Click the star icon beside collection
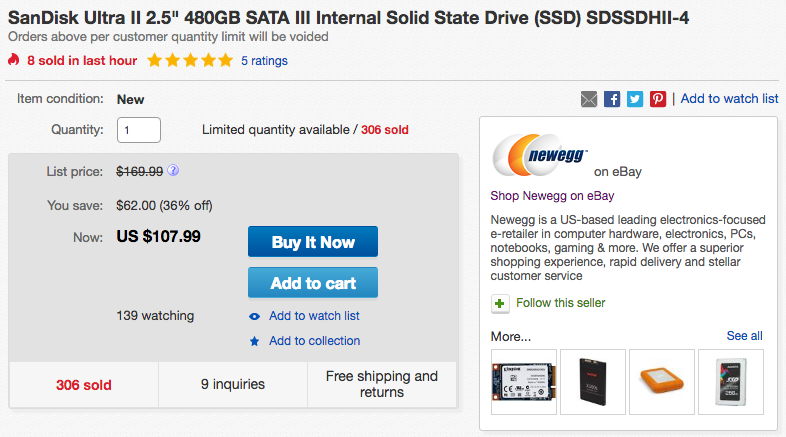786x437 pixels. (x=255, y=341)
